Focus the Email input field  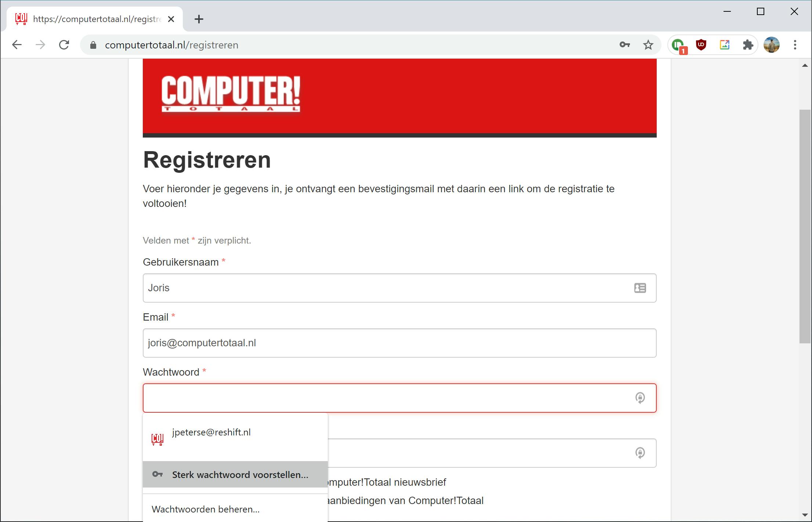coord(399,343)
